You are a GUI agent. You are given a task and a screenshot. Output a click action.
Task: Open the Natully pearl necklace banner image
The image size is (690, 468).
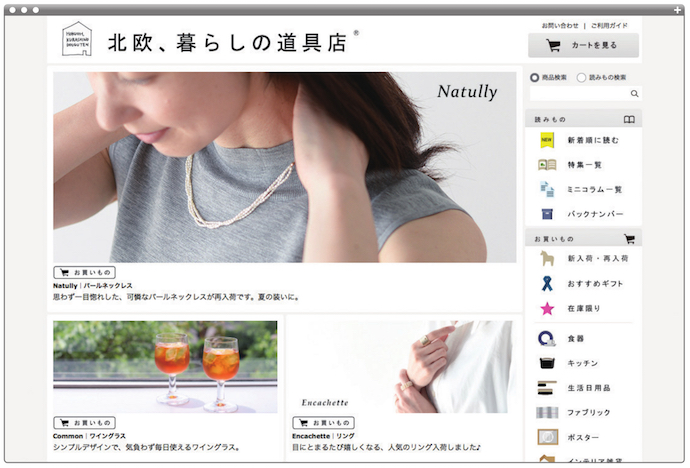pyautogui.click(x=285, y=168)
